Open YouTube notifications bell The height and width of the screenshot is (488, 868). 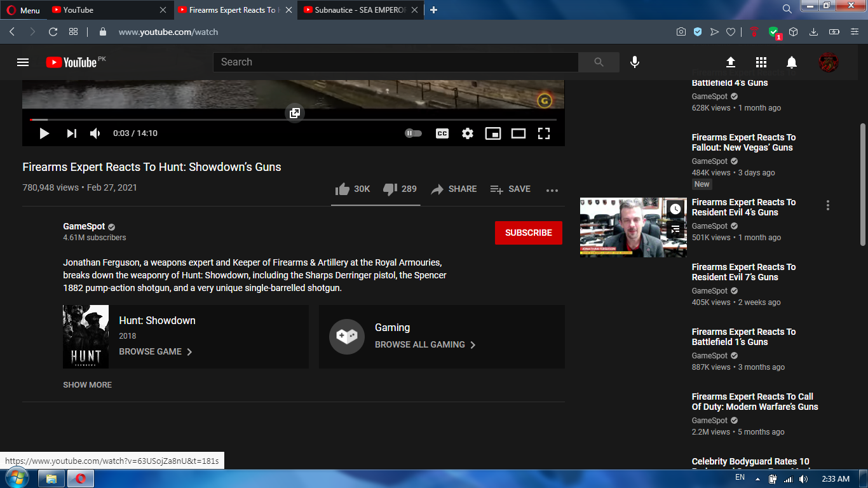(792, 62)
